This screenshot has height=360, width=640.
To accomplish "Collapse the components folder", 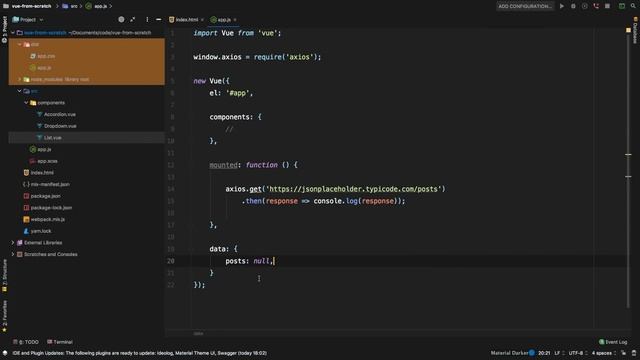I will click(x=26, y=103).
